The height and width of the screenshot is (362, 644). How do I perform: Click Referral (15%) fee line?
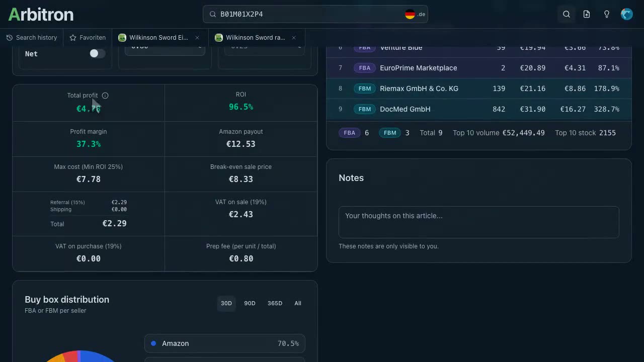point(89,202)
